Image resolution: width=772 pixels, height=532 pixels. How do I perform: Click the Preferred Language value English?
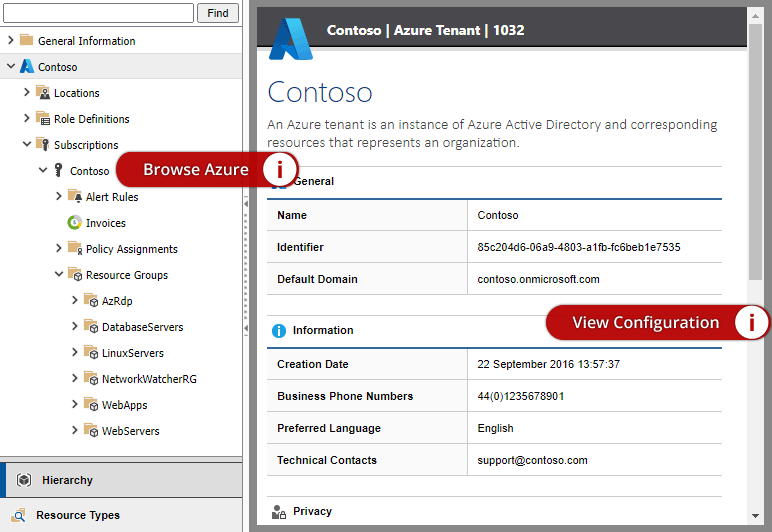point(495,428)
